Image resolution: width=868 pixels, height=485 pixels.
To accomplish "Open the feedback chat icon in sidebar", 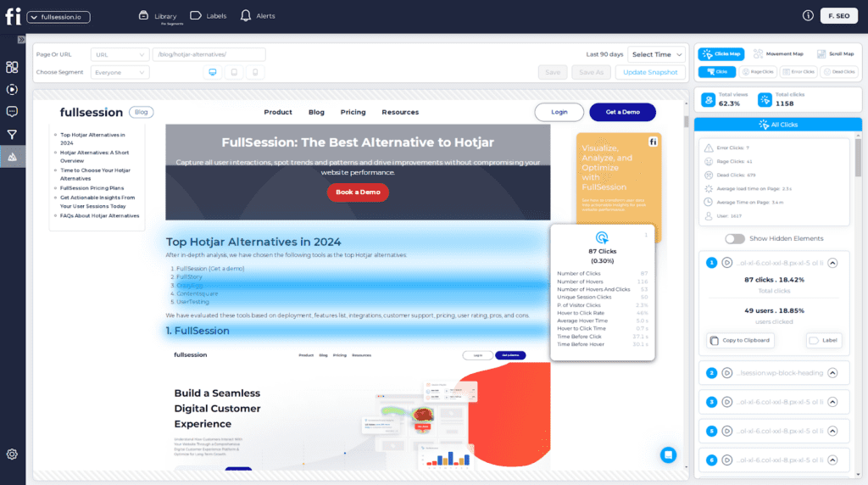I will pos(12,111).
